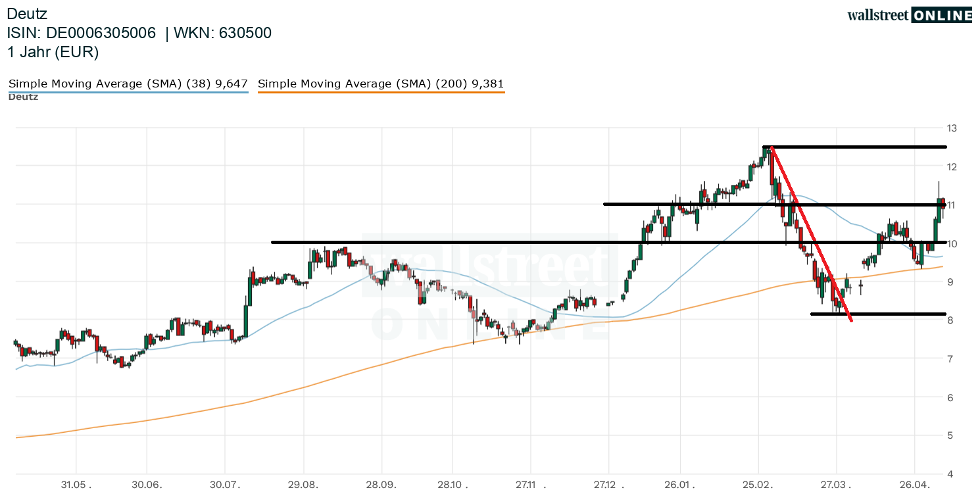This screenshot has width=980, height=490.
Task: Click the 28.09. date axis label
Action: (x=381, y=483)
